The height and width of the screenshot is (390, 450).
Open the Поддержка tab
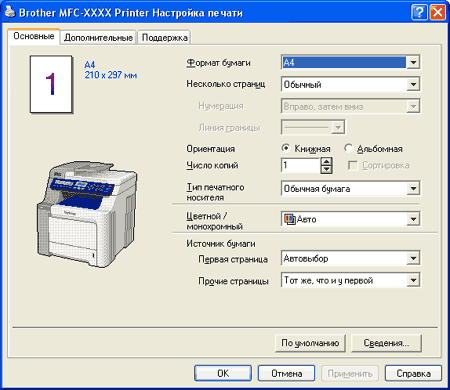[165, 37]
